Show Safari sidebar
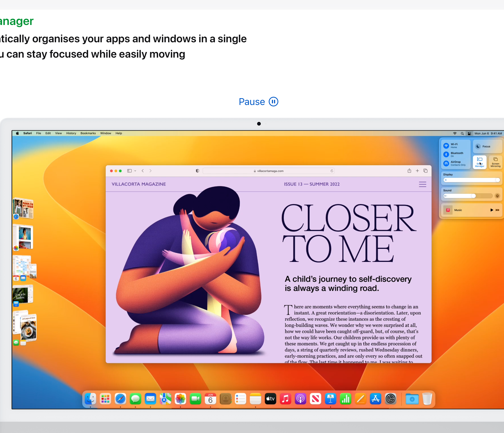This screenshot has height=433, width=504. tap(129, 171)
